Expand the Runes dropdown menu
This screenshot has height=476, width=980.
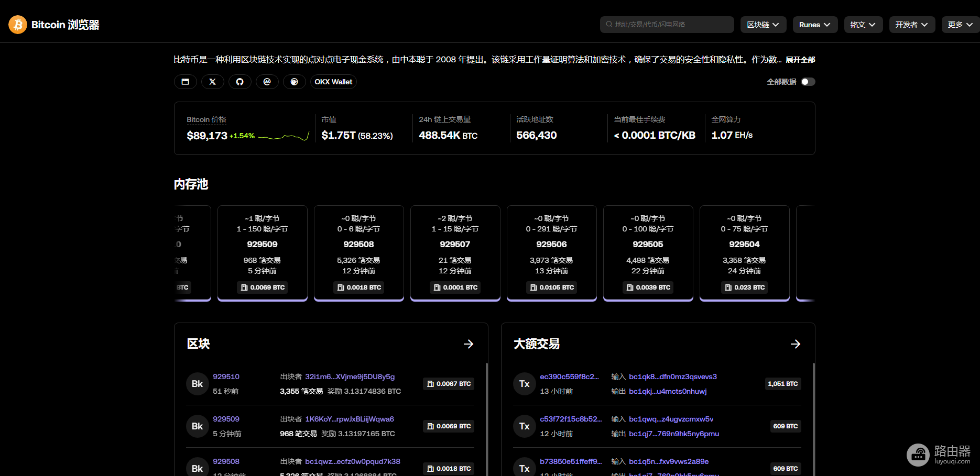tap(815, 25)
